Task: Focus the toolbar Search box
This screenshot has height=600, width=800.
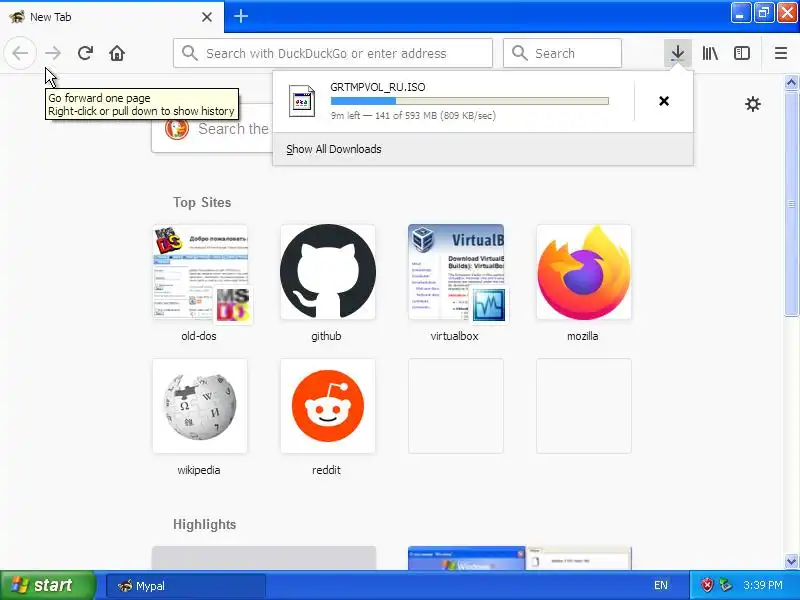Action: [562, 53]
